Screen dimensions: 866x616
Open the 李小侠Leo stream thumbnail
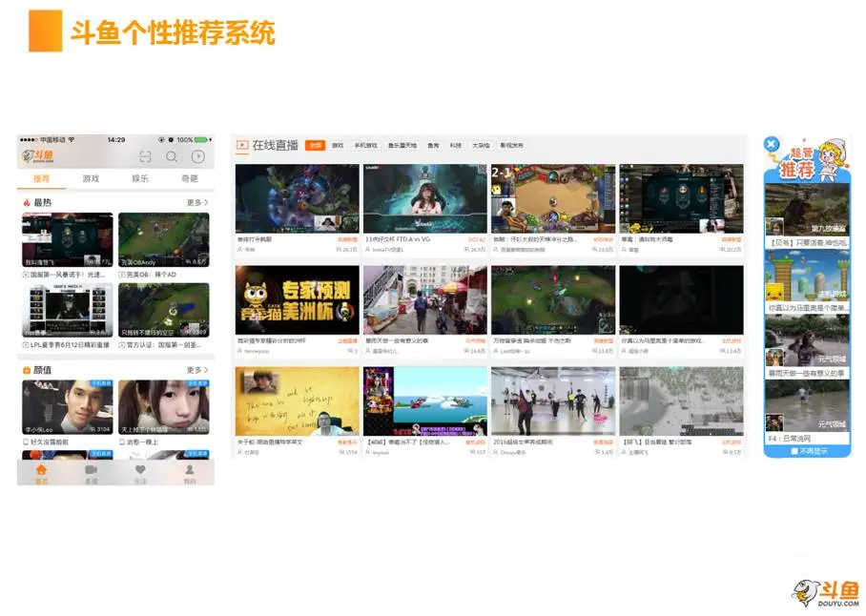pyautogui.click(x=68, y=407)
